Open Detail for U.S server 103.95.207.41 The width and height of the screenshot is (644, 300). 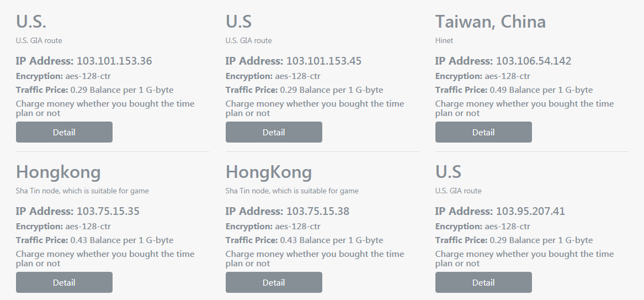pos(483,282)
